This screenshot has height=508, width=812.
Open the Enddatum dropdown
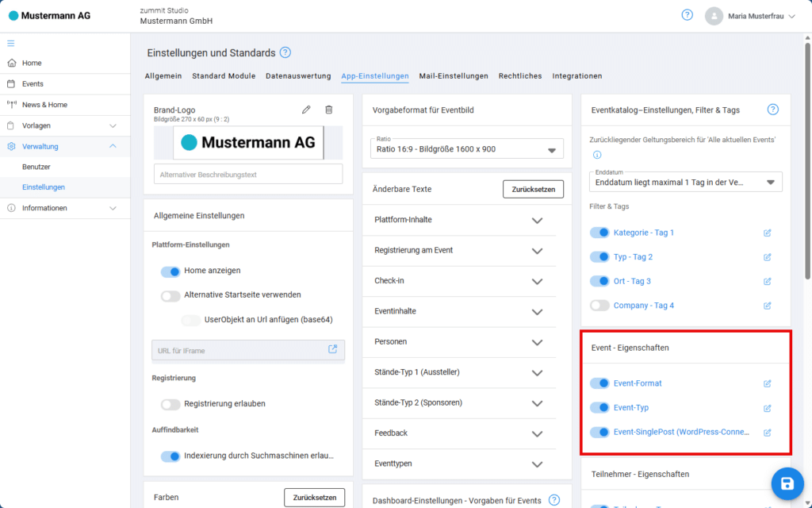pos(686,182)
